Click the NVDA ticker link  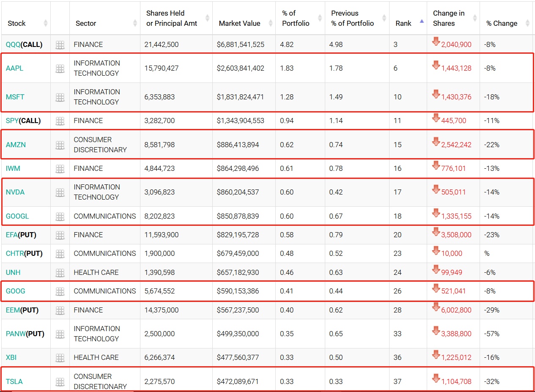pos(15,192)
